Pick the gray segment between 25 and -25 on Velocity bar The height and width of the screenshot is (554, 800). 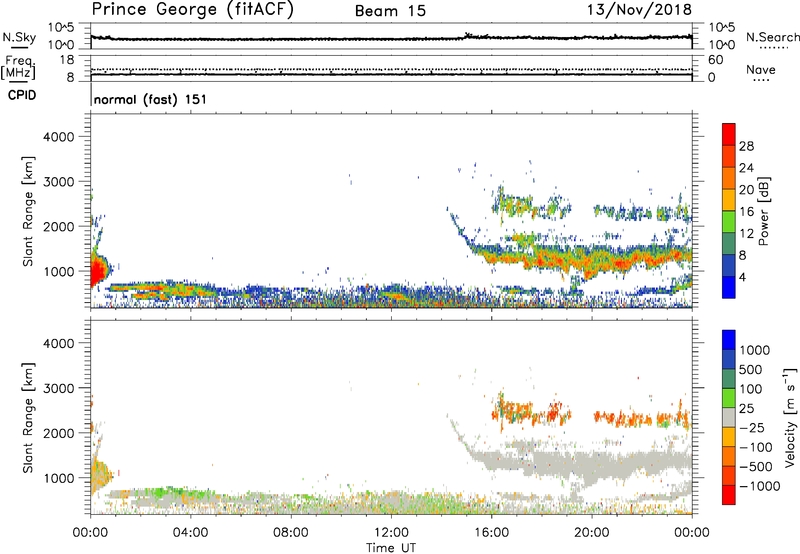pos(729,418)
